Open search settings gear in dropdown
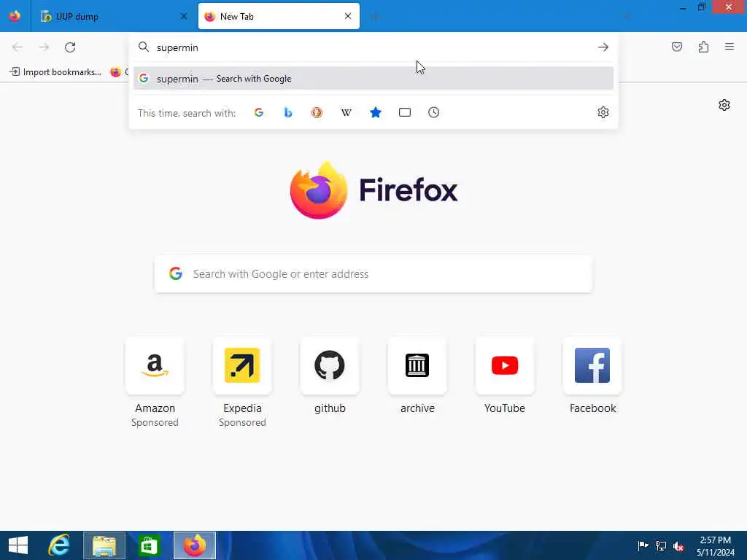Image resolution: width=747 pixels, height=560 pixels. 603,112
